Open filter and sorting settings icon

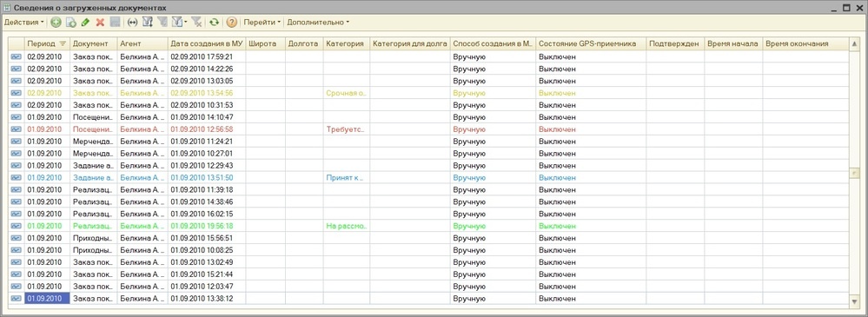click(x=147, y=22)
